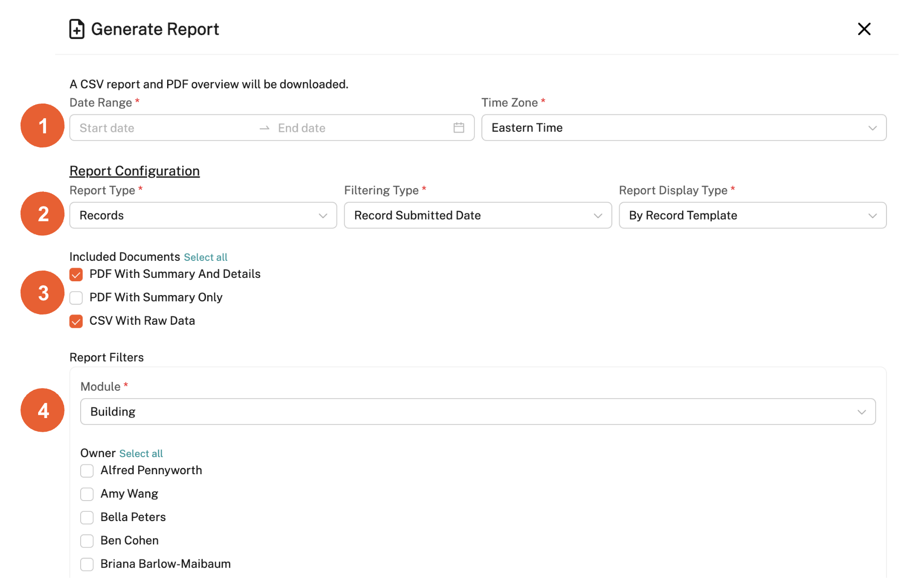Uncheck CSV With Raw Data
The height and width of the screenshot is (588, 906).
pyautogui.click(x=76, y=321)
